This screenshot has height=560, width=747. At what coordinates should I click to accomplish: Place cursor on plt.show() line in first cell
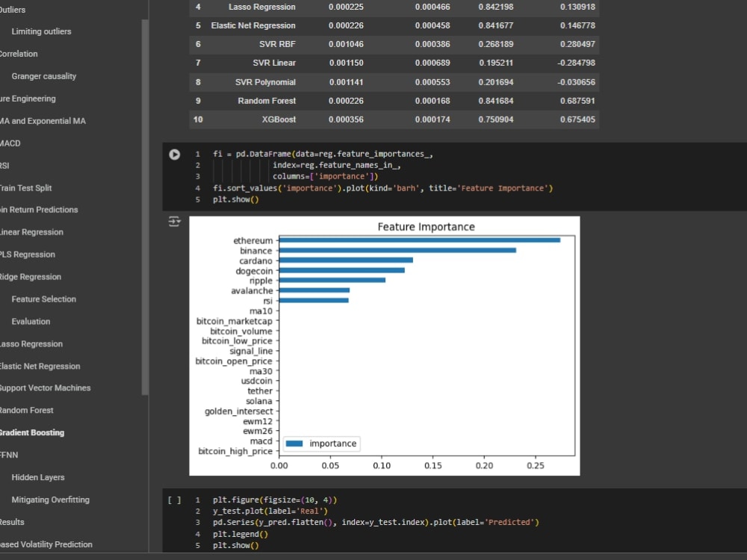tap(236, 199)
